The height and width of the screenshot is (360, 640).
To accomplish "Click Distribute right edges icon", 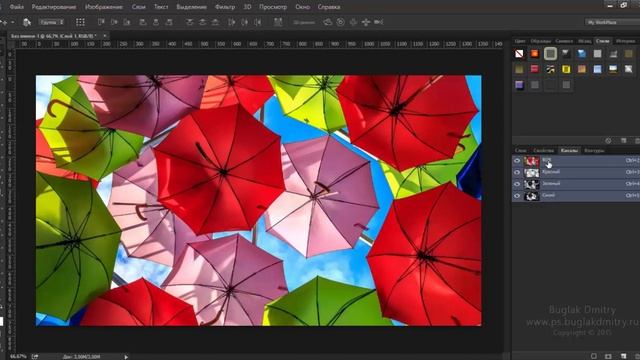I will pyautogui.click(x=258, y=22).
